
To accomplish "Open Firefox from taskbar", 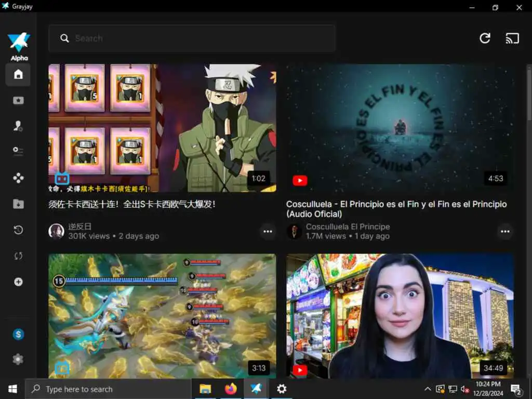I will [230, 389].
